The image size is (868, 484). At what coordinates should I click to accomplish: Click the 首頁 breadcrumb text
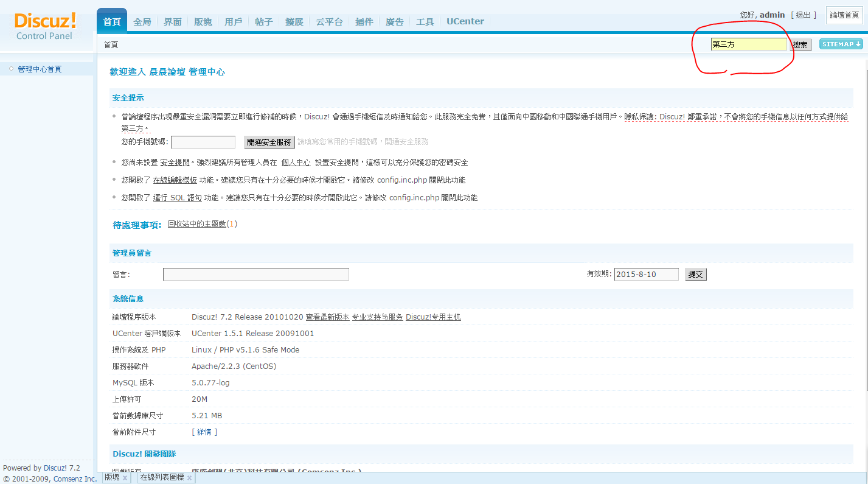[x=111, y=45]
